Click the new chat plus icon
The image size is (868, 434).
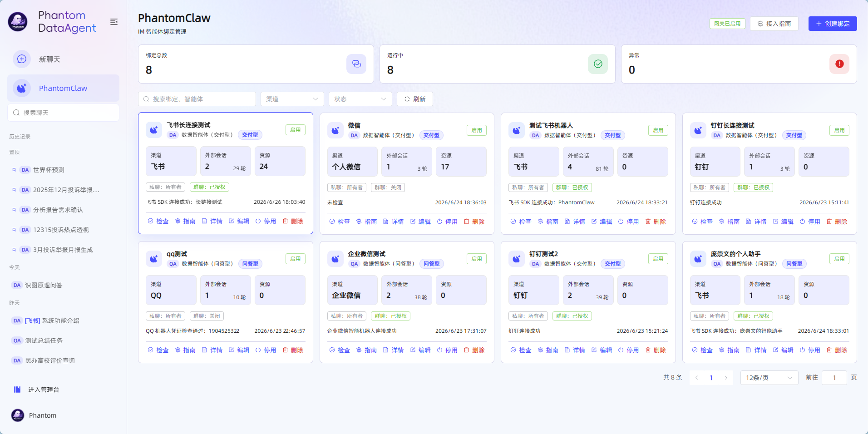point(22,59)
